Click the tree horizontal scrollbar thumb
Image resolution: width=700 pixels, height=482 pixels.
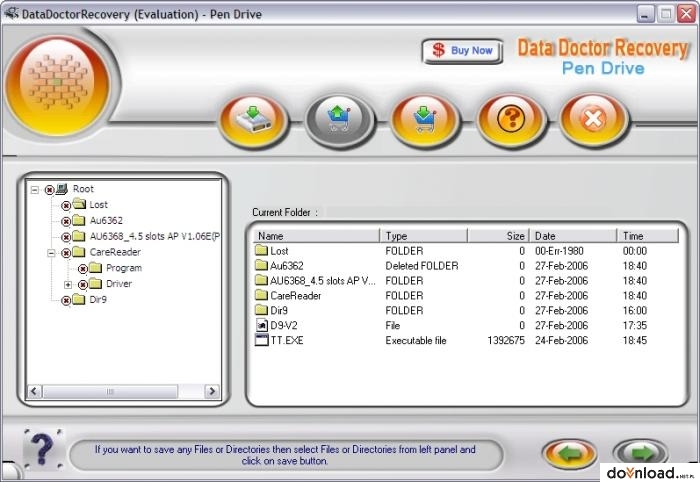[x=110, y=392]
